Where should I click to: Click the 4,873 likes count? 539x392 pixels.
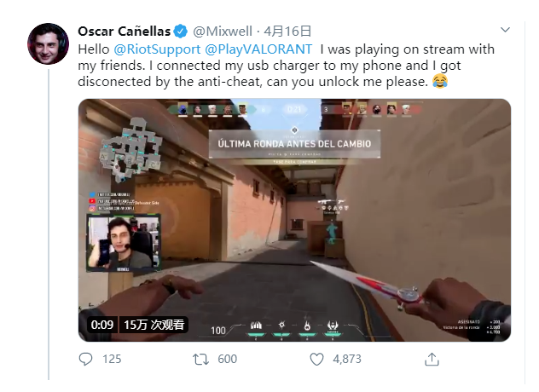(347, 360)
